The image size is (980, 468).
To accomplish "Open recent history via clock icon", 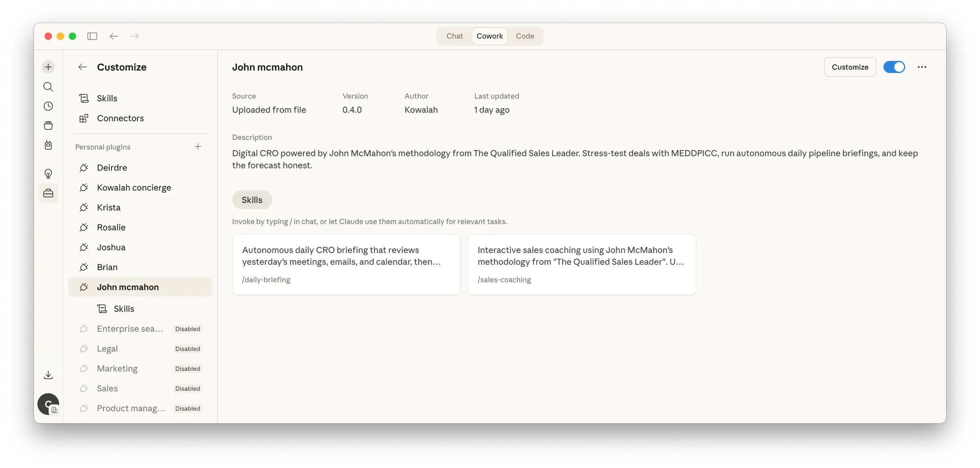I will point(48,106).
